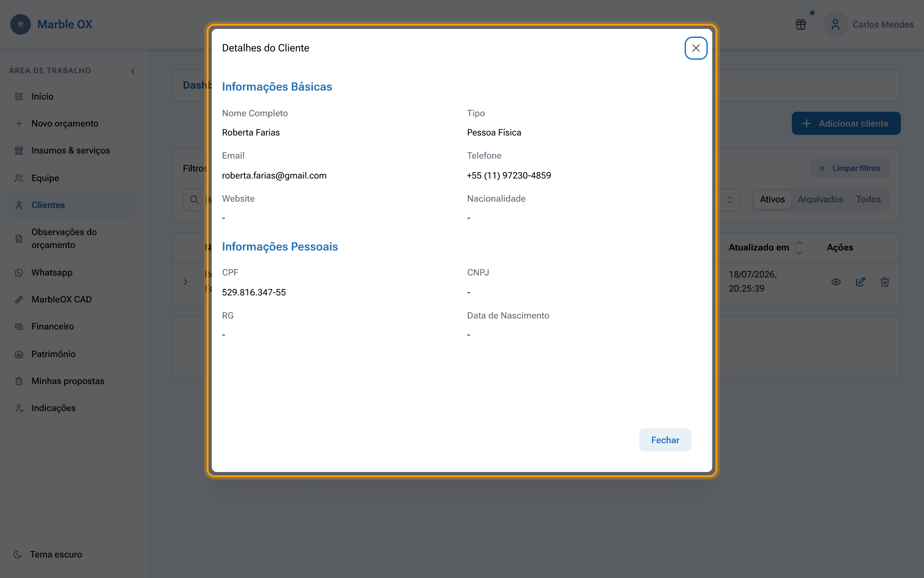924x578 pixels.
Task: Open Novo orçamento from sidebar
Action: tap(71, 124)
